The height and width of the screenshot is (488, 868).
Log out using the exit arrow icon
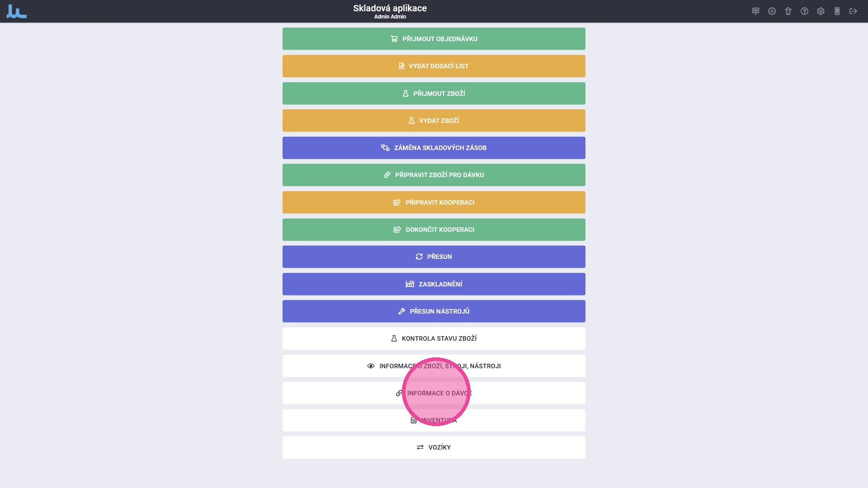click(x=853, y=11)
